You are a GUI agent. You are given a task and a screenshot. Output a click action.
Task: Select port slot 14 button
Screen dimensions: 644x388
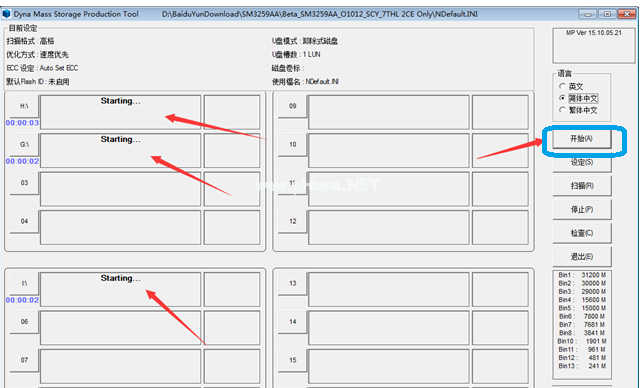point(292,322)
